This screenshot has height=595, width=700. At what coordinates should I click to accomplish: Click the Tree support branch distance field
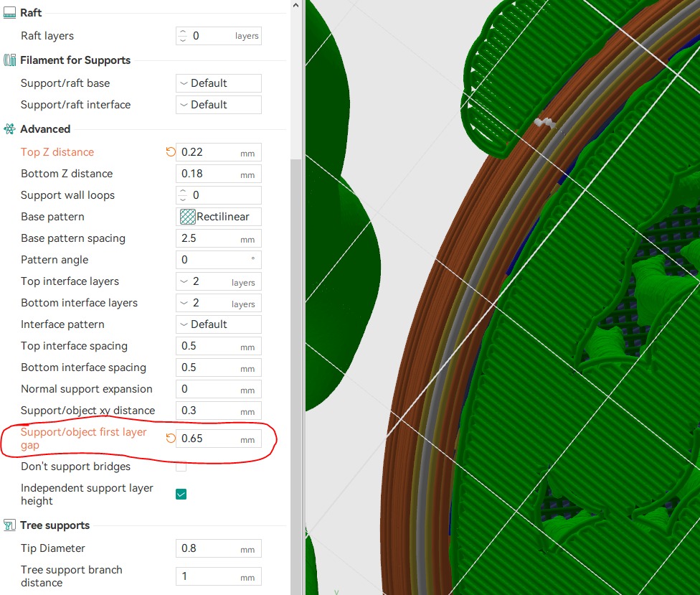pos(218,576)
